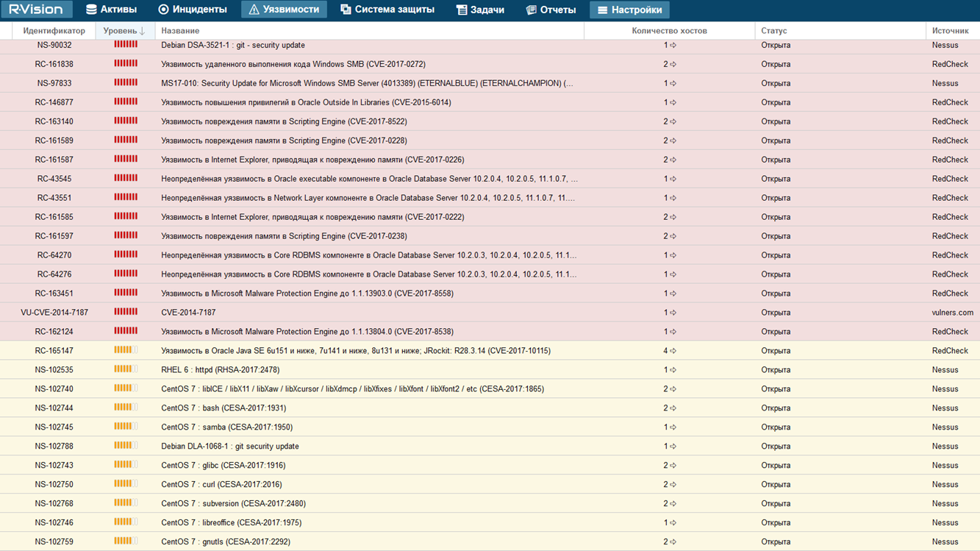
Task: Click hosts arrow icon for NS-102768
Action: click(673, 505)
